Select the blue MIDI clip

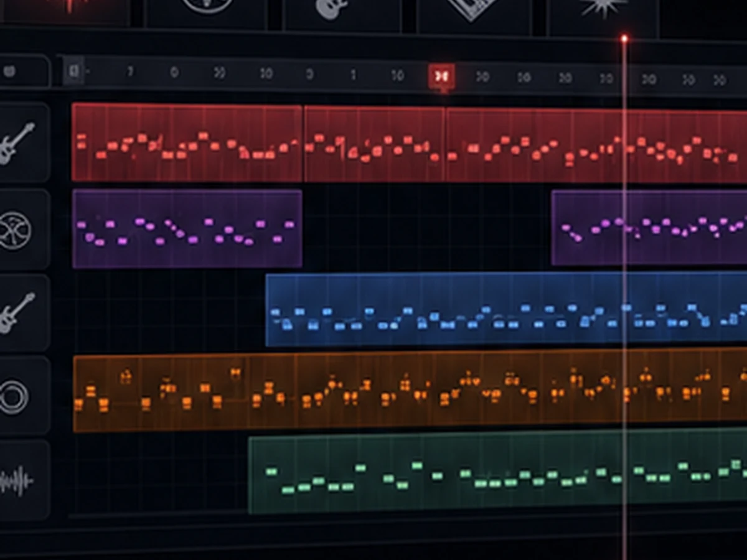pyautogui.click(x=506, y=309)
